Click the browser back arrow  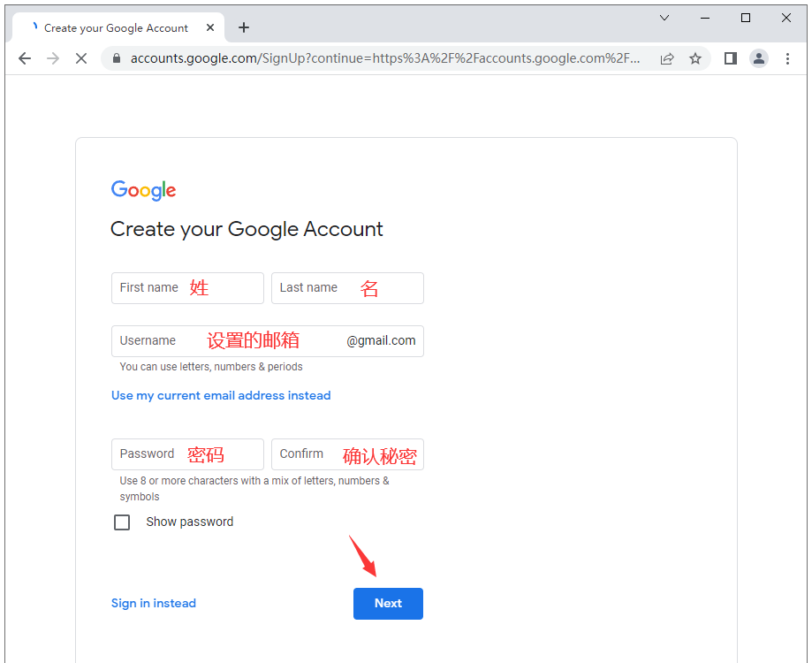pyautogui.click(x=25, y=58)
